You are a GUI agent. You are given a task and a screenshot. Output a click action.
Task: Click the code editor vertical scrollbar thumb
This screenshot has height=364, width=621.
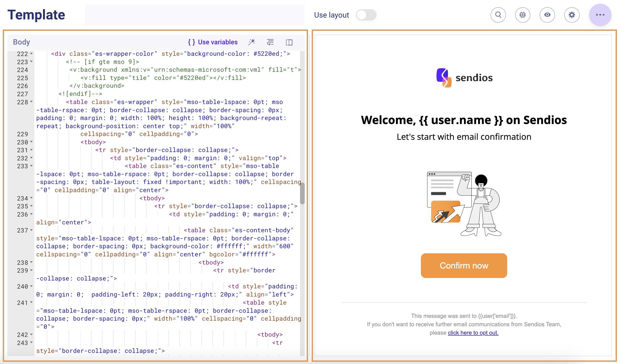(x=302, y=193)
